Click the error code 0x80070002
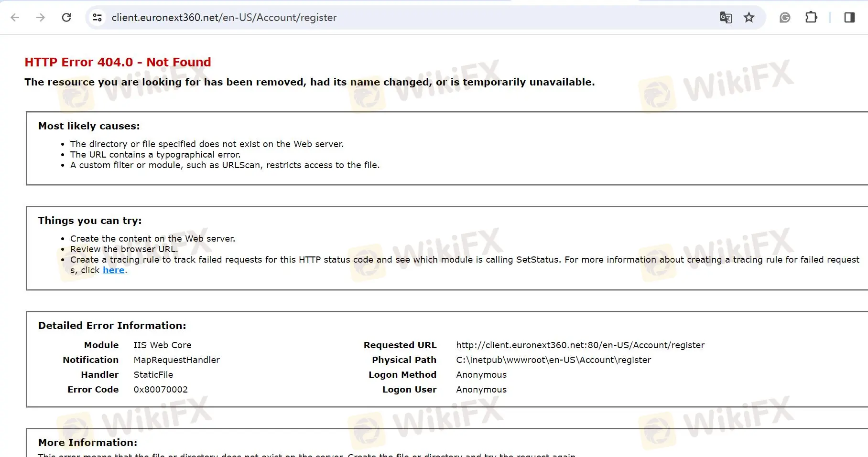 click(x=161, y=390)
